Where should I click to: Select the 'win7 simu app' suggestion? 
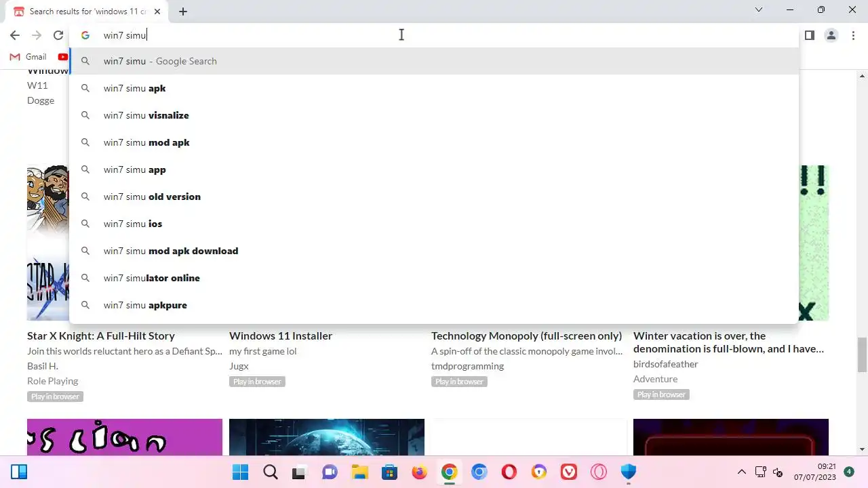tap(434, 169)
